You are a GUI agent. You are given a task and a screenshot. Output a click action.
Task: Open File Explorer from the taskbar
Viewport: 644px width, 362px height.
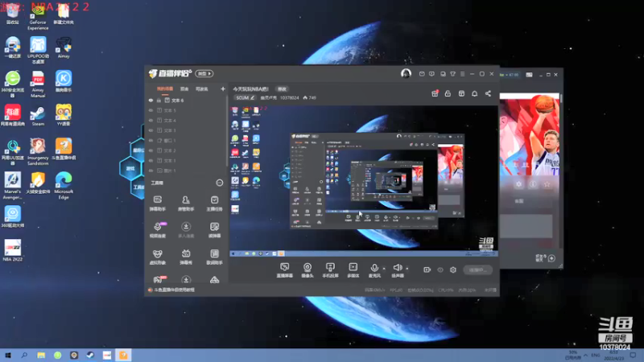(41, 355)
